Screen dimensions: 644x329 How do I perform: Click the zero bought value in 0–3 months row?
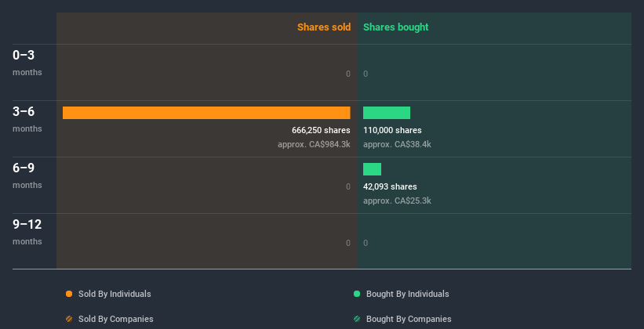tap(366, 74)
